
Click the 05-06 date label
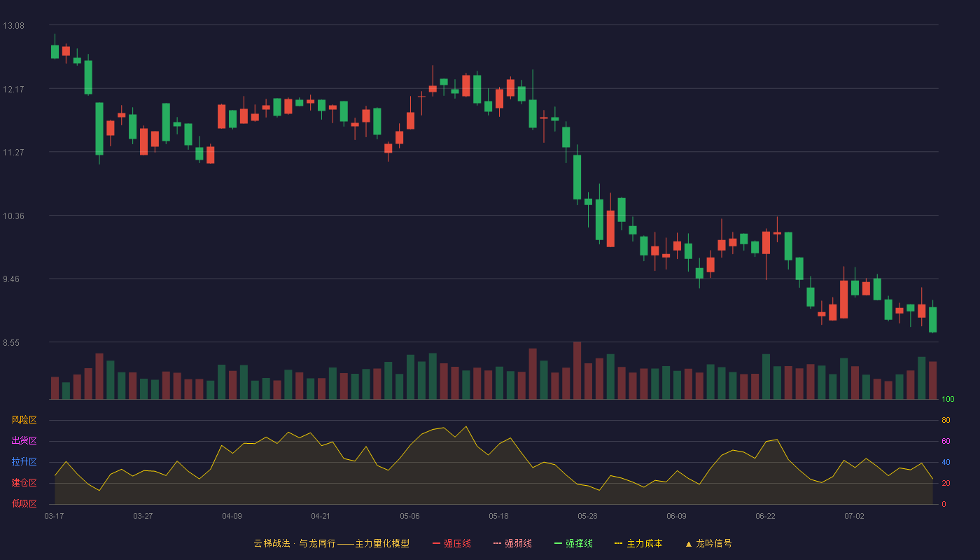[x=409, y=516]
